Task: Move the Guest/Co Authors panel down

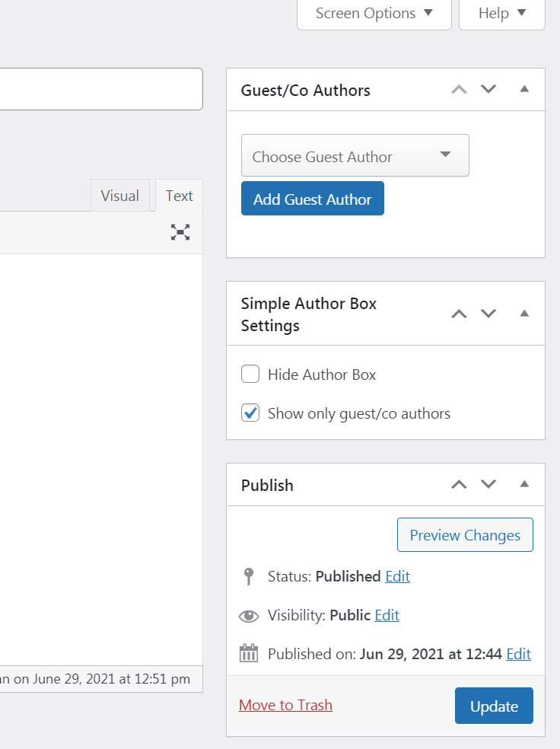Action: pos(488,89)
